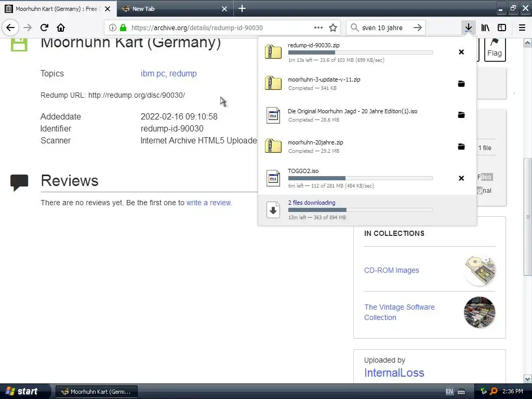Click the Vintage Software Collection thumbnail

[x=480, y=312]
